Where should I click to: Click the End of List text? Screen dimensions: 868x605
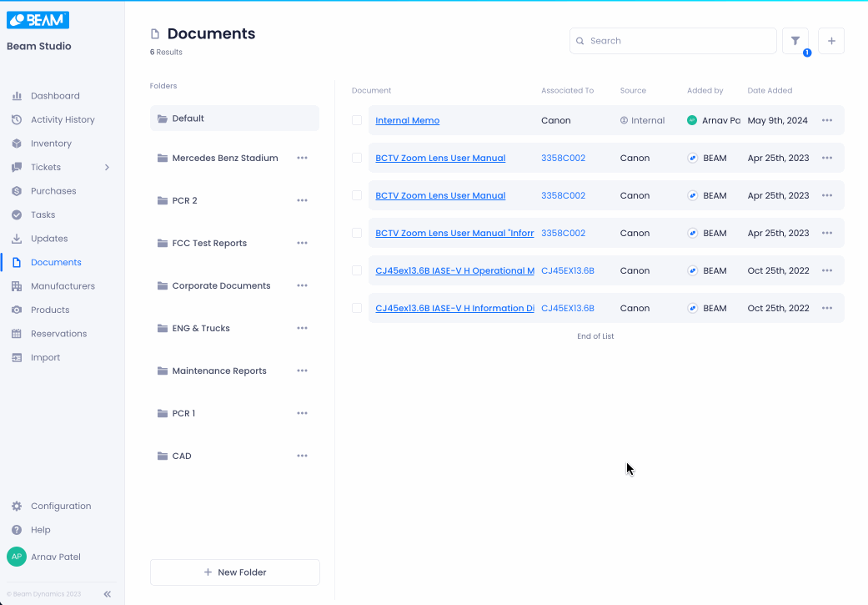pyautogui.click(x=595, y=336)
